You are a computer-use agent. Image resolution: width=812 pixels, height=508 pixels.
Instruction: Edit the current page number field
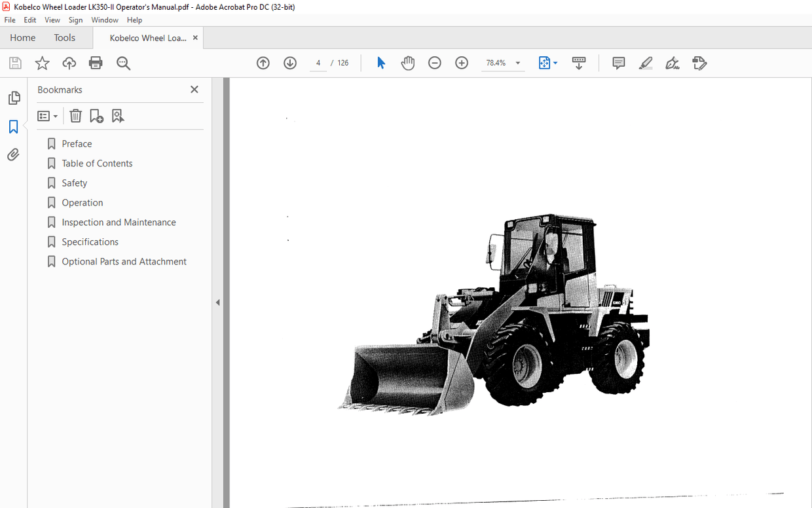point(318,63)
